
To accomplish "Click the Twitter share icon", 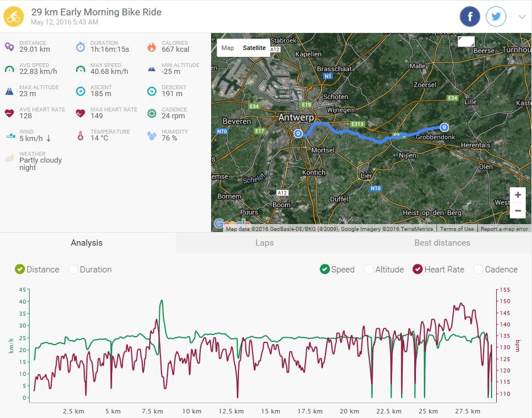I will point(496,17).
